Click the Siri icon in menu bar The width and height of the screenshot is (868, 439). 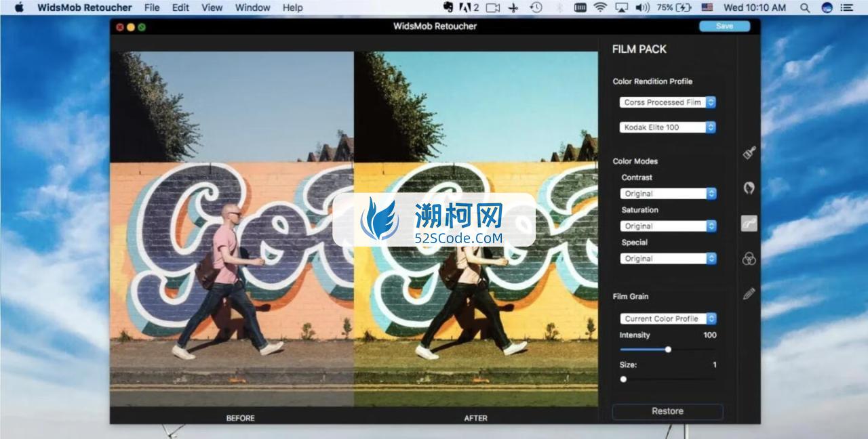[x=827, y=7]
